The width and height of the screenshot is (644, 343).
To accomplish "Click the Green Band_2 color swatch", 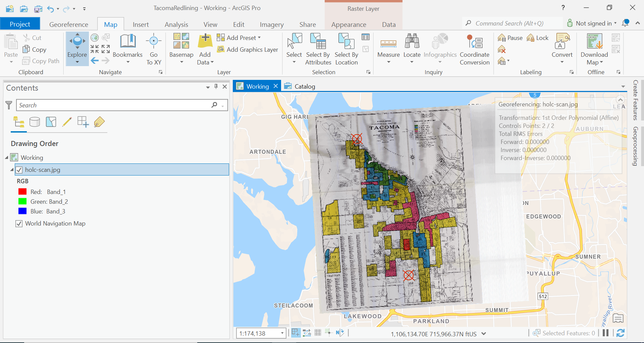I will 22,201.
